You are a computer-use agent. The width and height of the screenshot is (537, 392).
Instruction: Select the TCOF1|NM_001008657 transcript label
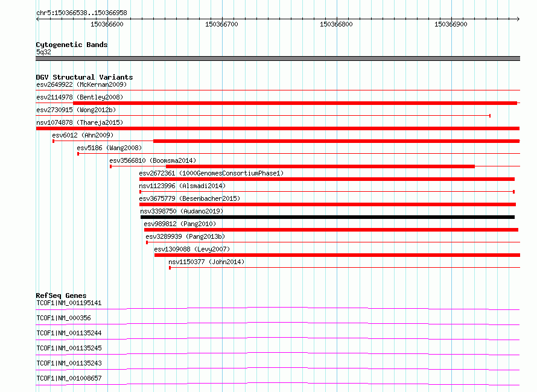tap(69, 378)
